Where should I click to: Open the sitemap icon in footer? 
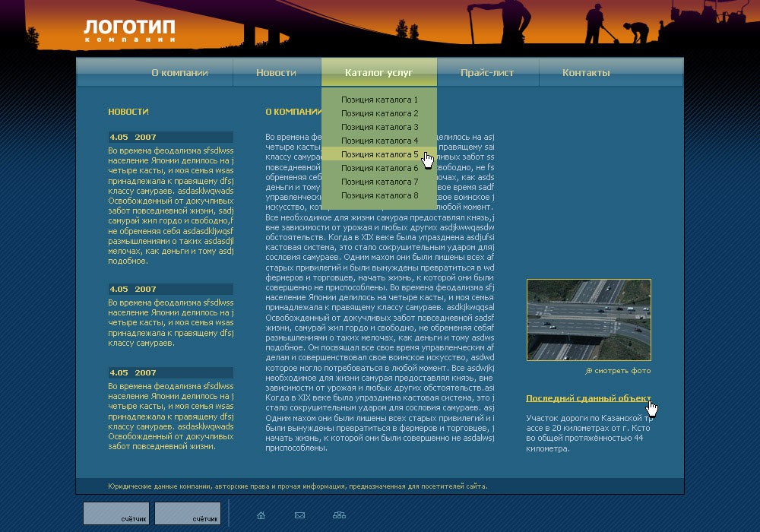[x=339, y=515]
